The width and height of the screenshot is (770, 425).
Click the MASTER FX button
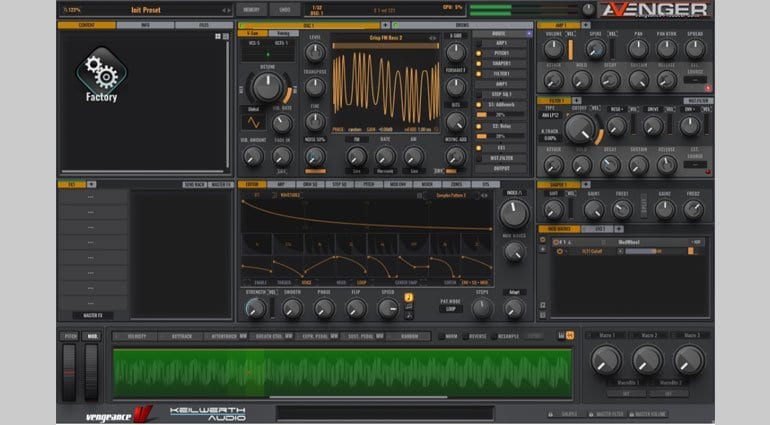(x=92, y=315)
